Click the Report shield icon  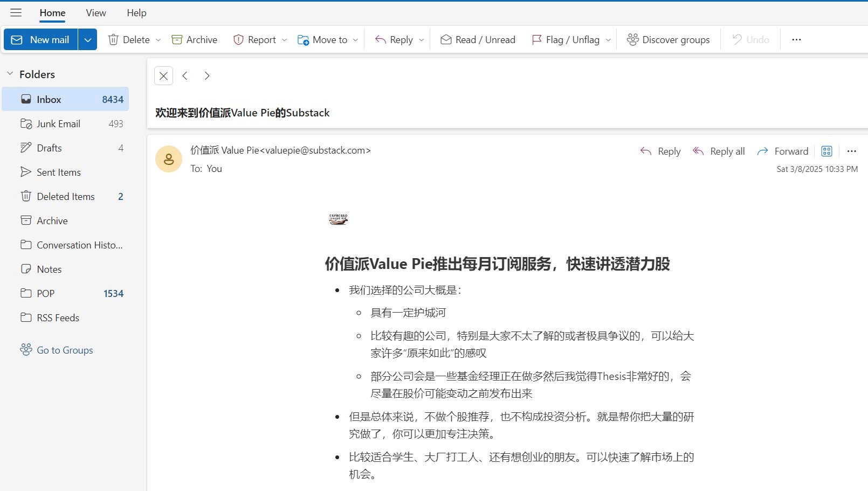point(238,40)
